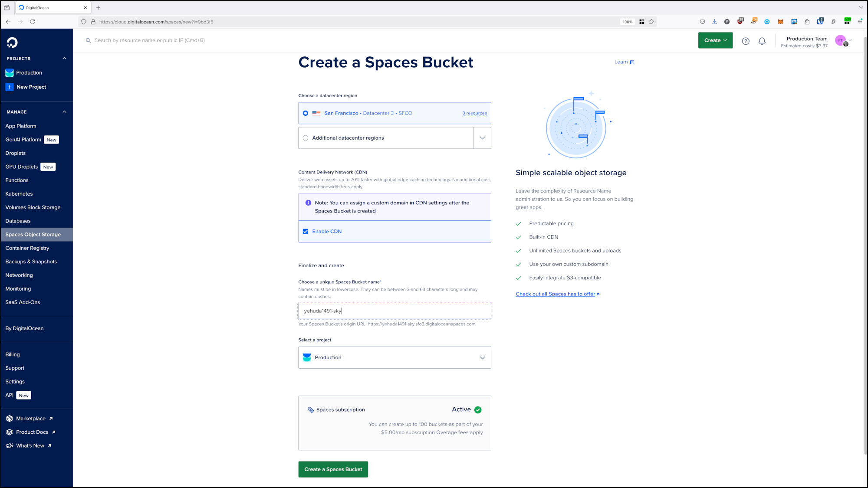Open SaaS Add-Ons in the sidebar
Screen dimensions: 868x488
pos(23,302)
